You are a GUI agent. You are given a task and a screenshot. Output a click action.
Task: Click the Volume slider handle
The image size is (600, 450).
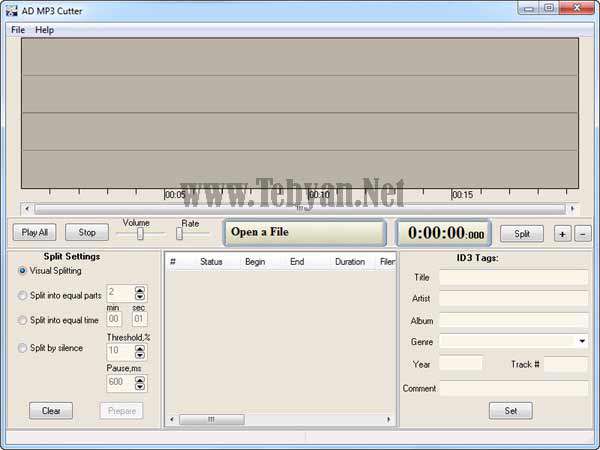[x=140, y=233]
